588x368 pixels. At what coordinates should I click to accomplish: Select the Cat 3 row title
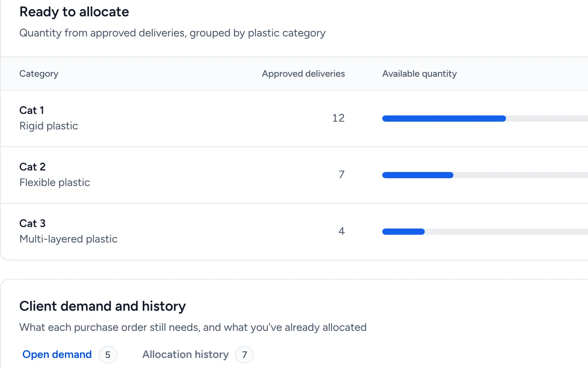click(x=32, y=223)
